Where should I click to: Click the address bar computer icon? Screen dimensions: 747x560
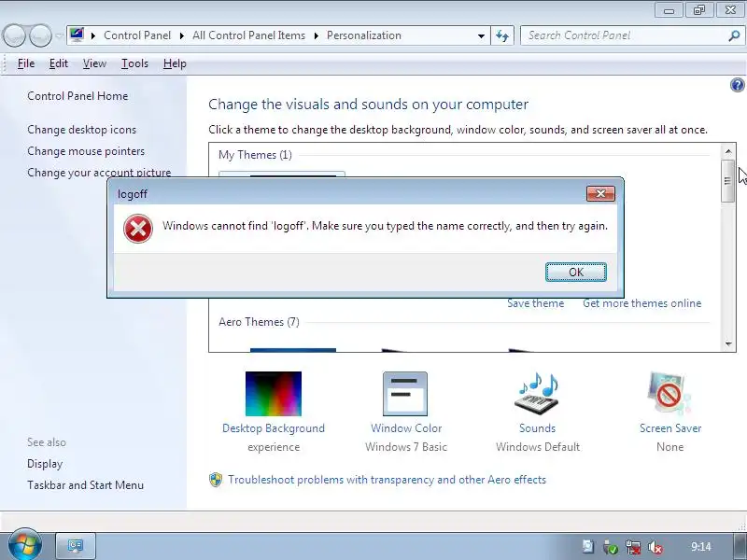pyautogui.click(x=77, y=35)
